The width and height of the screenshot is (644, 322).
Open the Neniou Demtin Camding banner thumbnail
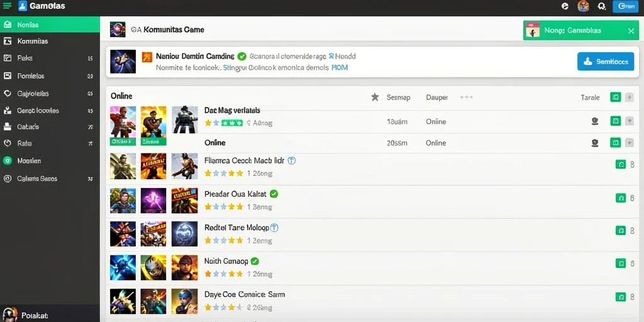pos(123,62)
